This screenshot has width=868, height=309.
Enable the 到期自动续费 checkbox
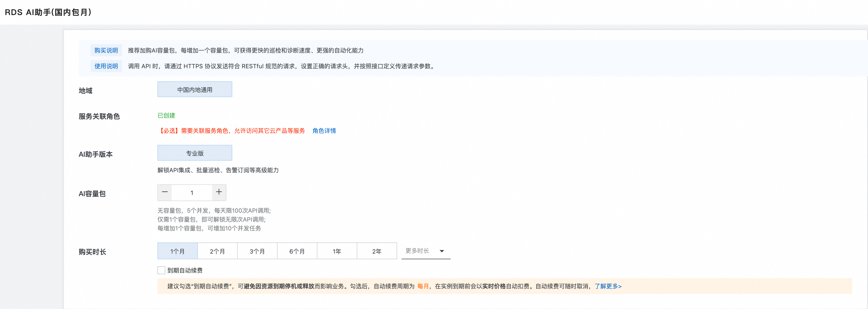(161, 270)
